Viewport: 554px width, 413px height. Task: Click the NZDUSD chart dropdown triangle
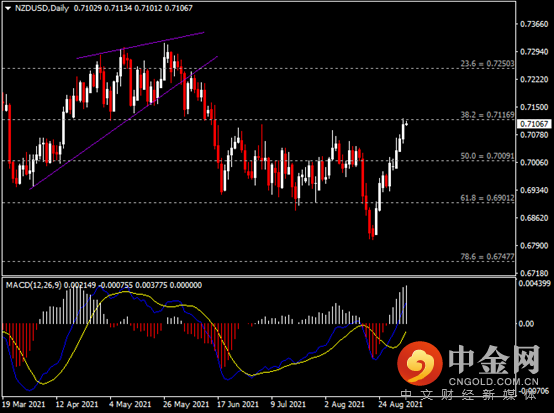coord(8,8)
